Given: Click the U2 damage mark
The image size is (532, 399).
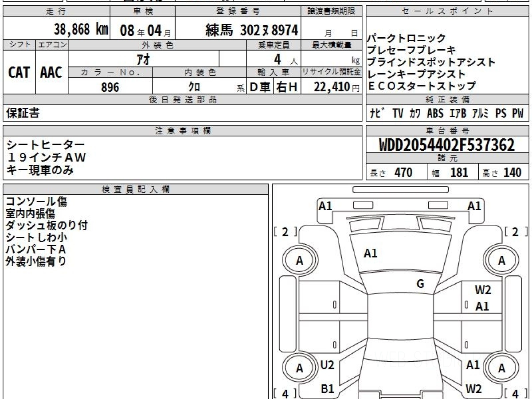Looking at the screenshot, I should point(327,365).
